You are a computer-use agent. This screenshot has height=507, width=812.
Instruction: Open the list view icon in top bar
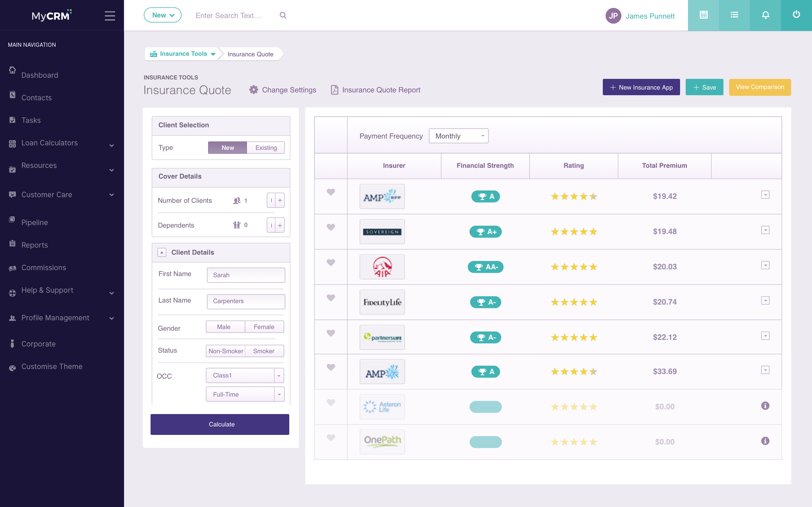(x=734, y=15)
